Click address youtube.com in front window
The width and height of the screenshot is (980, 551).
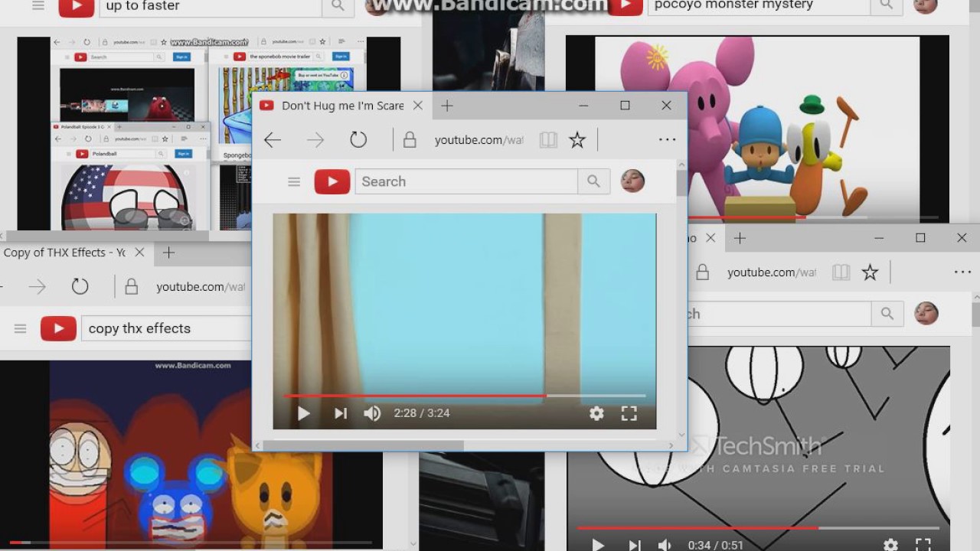click(479, 139)
